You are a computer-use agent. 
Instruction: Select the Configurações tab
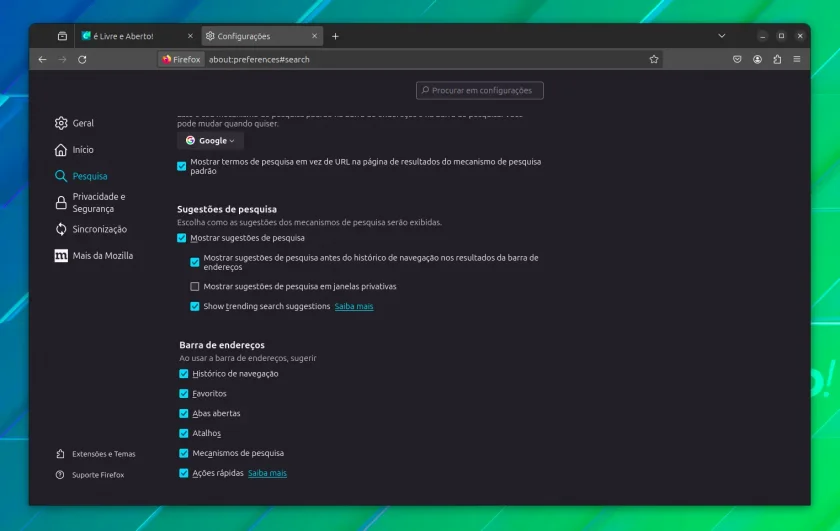[x=262, y=36]
